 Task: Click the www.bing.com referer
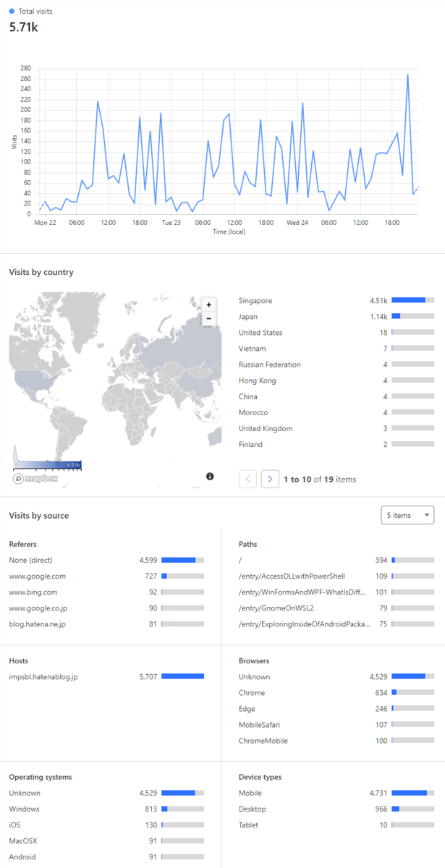pyautogui.click(x=106, y=592)
